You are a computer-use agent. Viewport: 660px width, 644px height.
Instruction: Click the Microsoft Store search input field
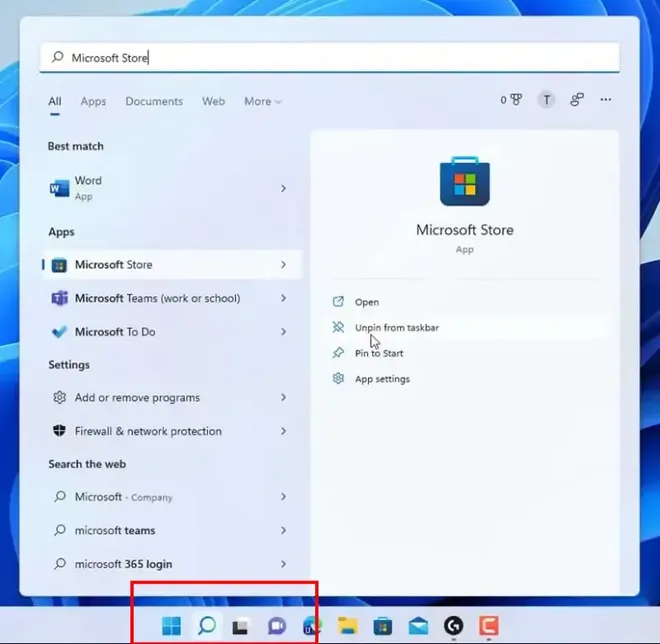pyautogui.click(x=329, y=57)
